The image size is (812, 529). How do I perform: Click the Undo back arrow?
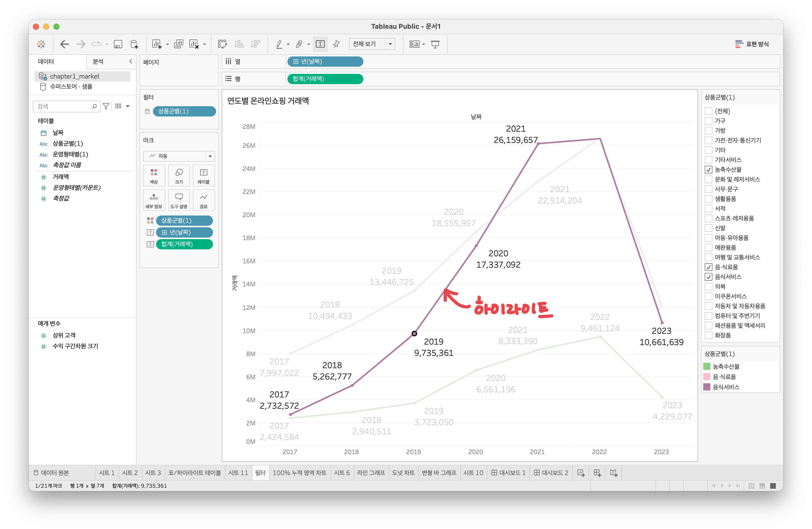pyautogui.click(x=64, y=44)
